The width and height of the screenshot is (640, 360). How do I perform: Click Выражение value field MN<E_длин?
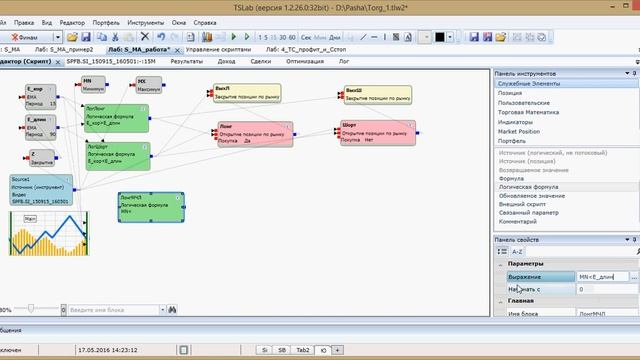tap(602, 277)
